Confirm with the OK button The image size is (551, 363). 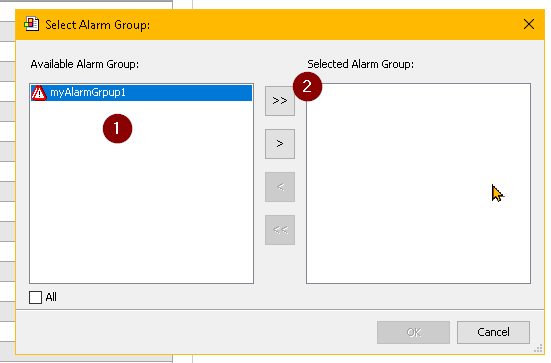click(413, 332)
